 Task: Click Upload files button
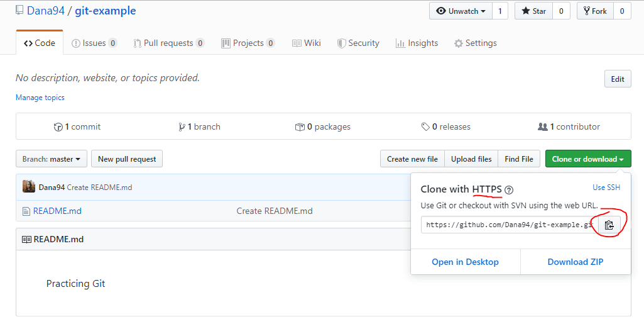(x=471, y=159)
